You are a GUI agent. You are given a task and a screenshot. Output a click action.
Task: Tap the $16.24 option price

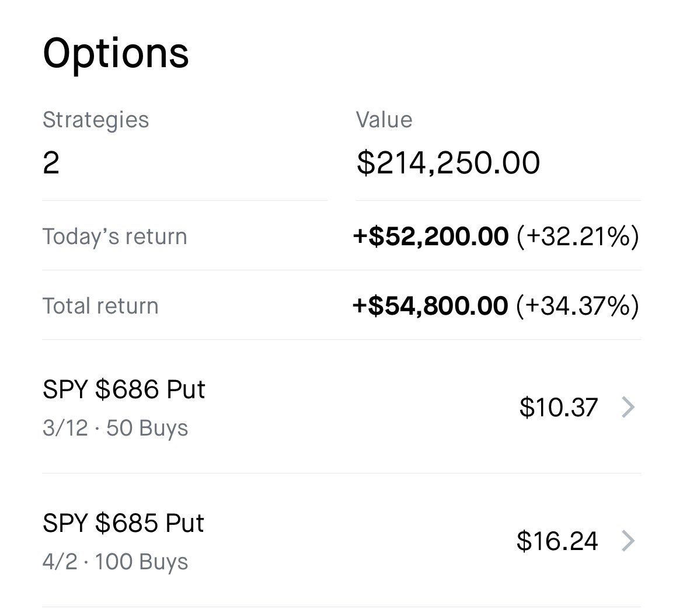557,541
